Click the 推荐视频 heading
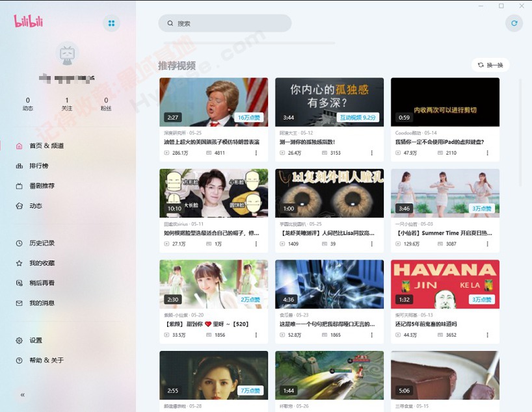Viewport: 532px width, 412px height. (177, 66)
